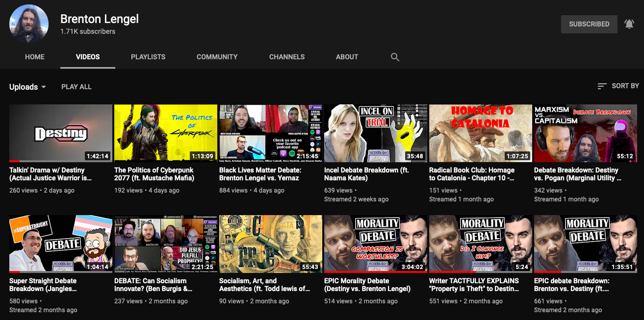
Task: Open The Politics of Cyberpunk thumbnail
Action: tap(166, 133)
